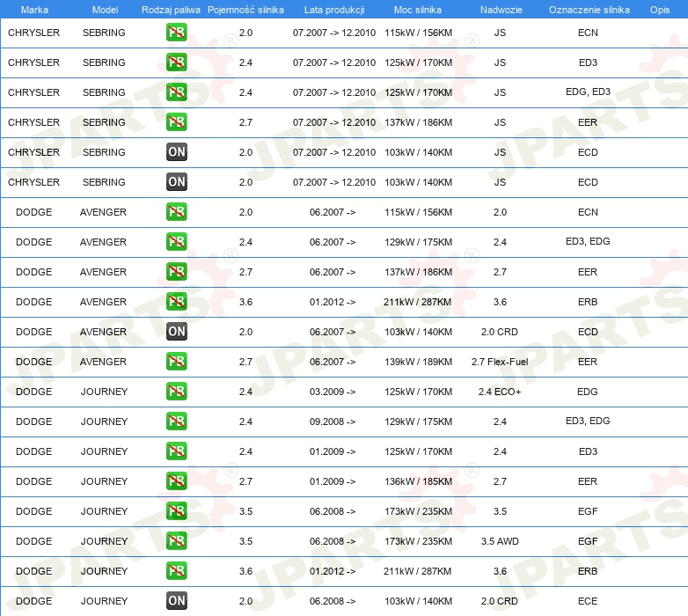Image resolution: width=688 pixels, height=616 pixels.
Task: Click power value 139kW / 189KM
Action: [x=418, y=362]
